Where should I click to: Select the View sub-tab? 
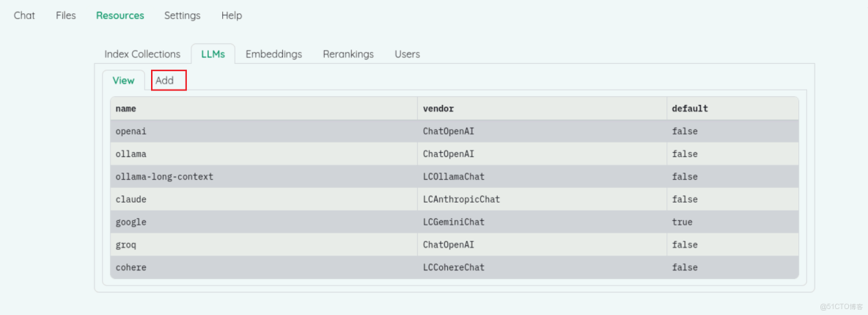(123, 81)
